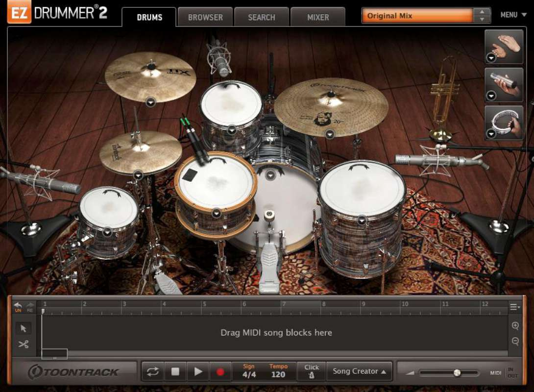Arm recording with the record button
The image size is (534, 392).
coord(220,371)
